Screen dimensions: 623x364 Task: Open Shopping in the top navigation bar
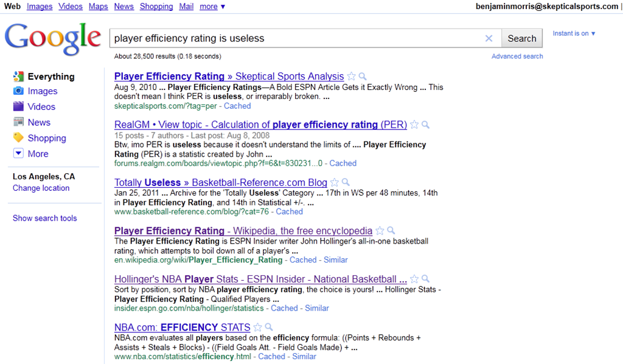(x=156, y=7)
